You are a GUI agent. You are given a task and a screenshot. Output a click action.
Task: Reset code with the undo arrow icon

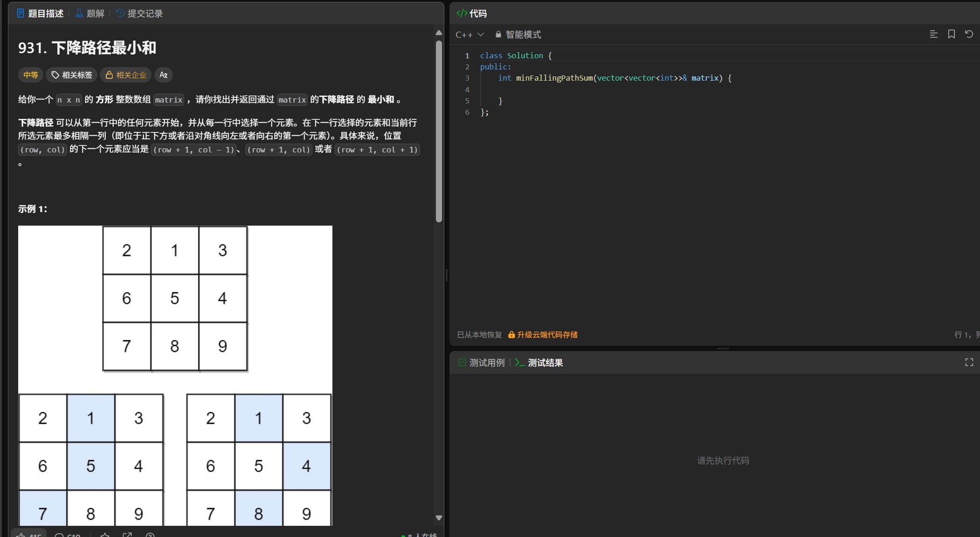click(x=969, y=34)
